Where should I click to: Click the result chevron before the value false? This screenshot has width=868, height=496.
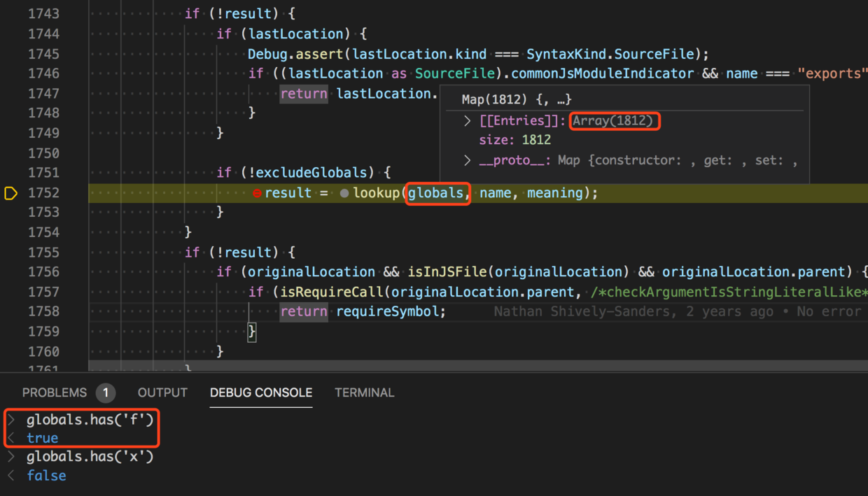11,476
